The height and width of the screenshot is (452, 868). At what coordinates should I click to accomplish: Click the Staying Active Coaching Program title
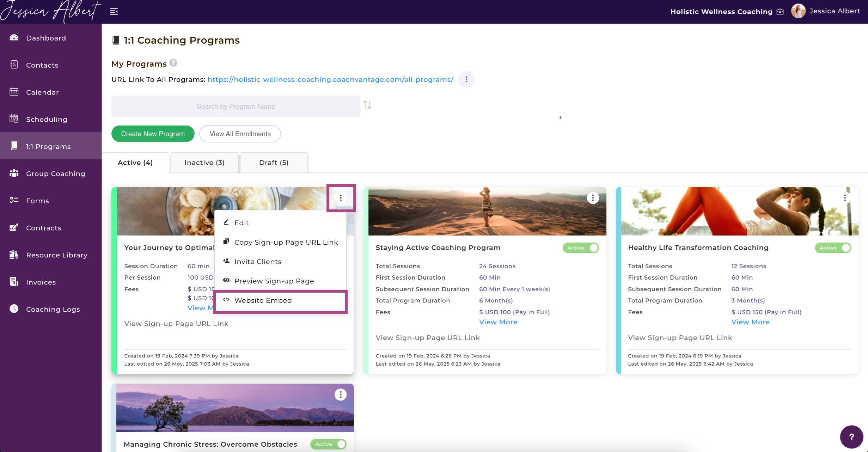438,248
